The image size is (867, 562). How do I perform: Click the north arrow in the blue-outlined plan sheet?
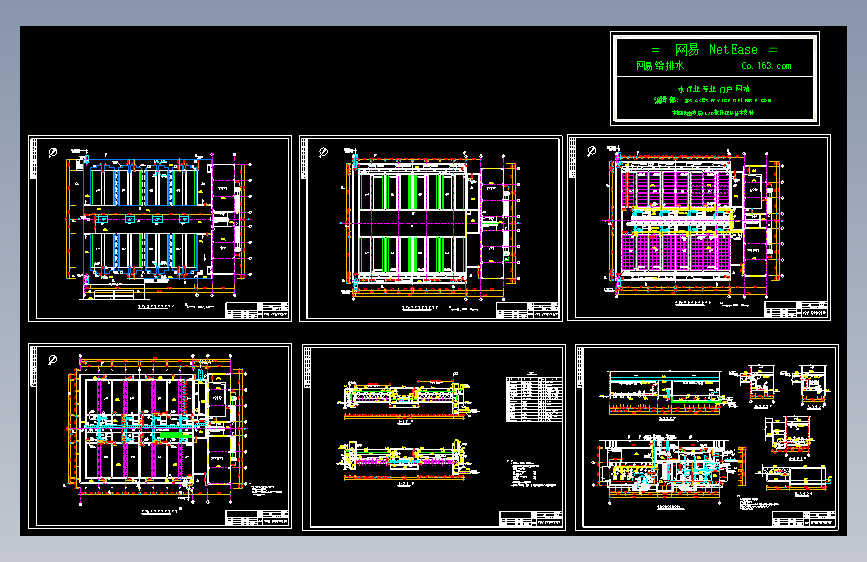pos(53,152)
